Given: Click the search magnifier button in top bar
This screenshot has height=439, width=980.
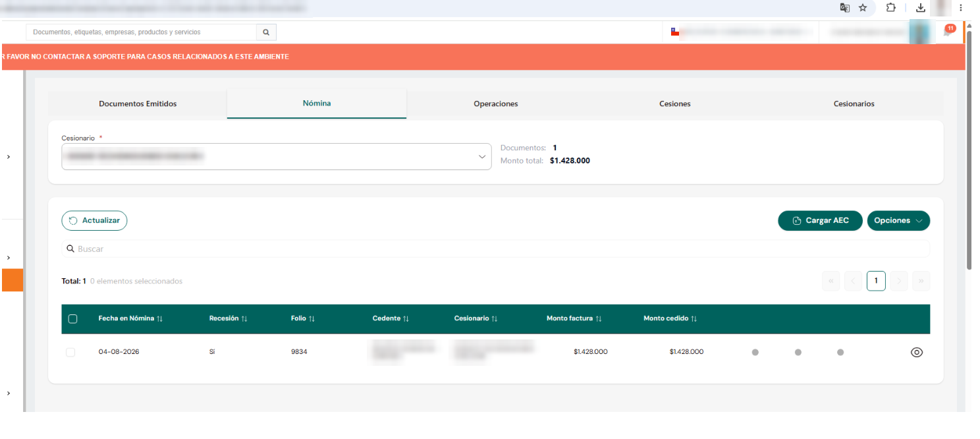Looking at the screenshot, I should coord(266,32).
